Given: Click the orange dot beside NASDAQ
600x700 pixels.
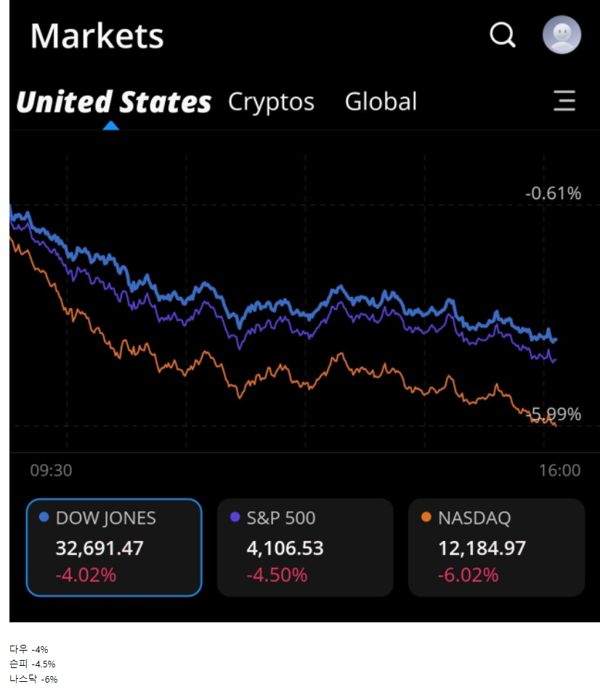Looking at the screenshot, I should coord(426,518).
